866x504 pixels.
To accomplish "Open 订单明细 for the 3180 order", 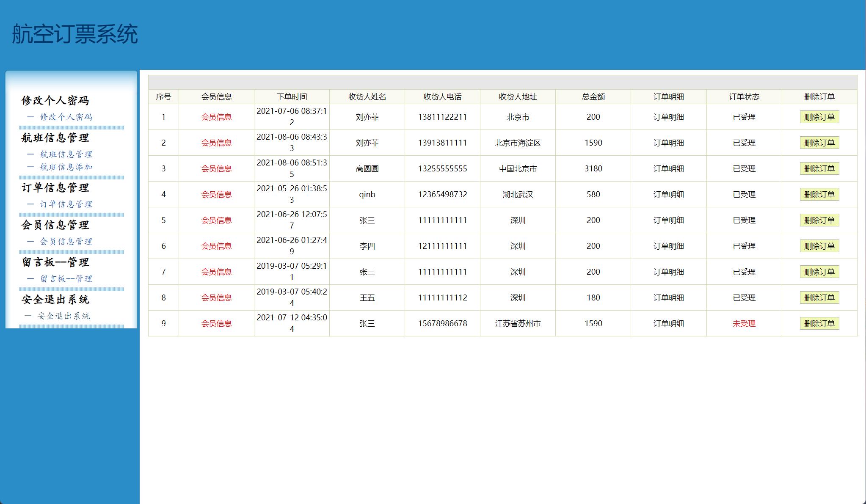I will 668,168.
